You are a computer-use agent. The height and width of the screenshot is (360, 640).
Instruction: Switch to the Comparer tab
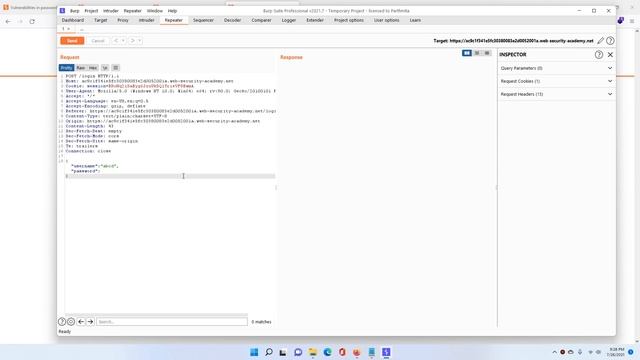tap(261, 20)
